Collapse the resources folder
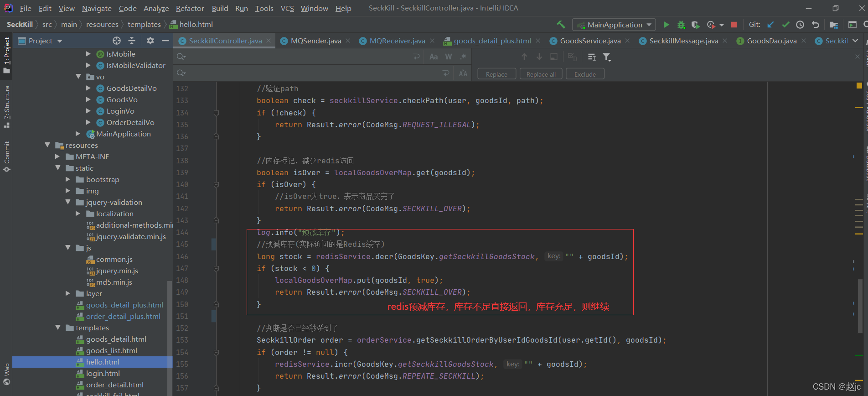868x396 pixels. coord(47,145)
